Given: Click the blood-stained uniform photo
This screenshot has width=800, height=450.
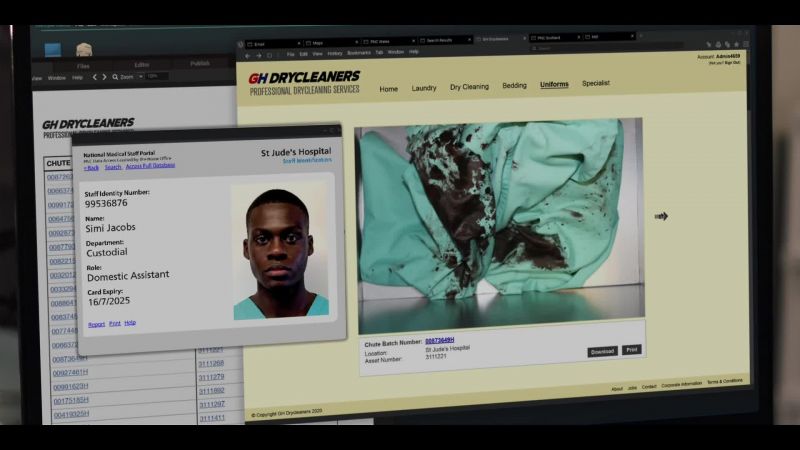Looking at the screenshot, I should pyautogui.click(x=500, y=226).
